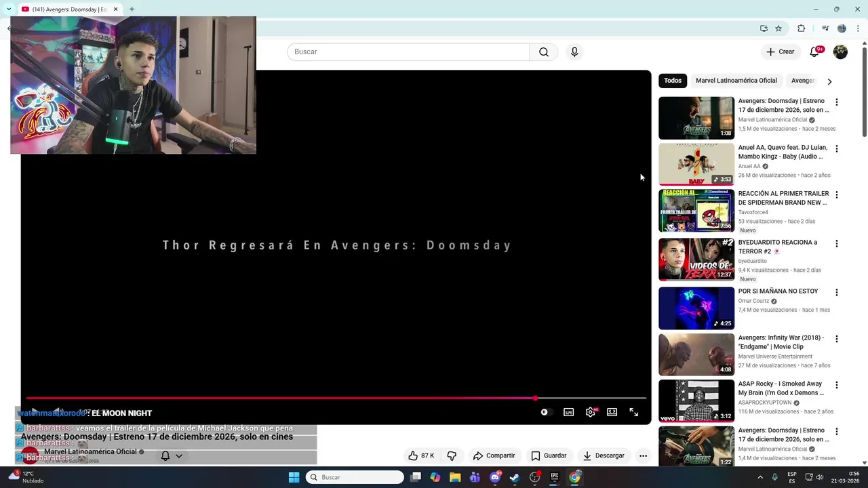The height and width of the screenshot is (488, 868).
Task: Open Chrome three-dot menu
Action: pos(857,28)
